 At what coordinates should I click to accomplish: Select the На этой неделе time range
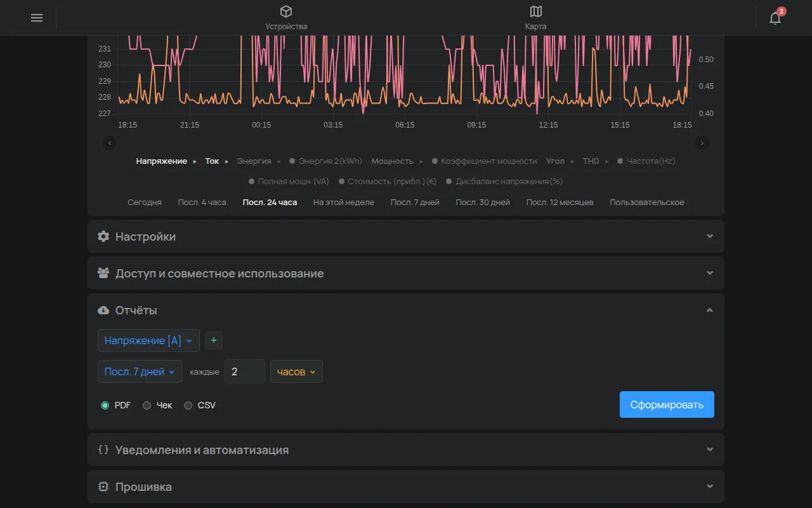pos(344,203)
